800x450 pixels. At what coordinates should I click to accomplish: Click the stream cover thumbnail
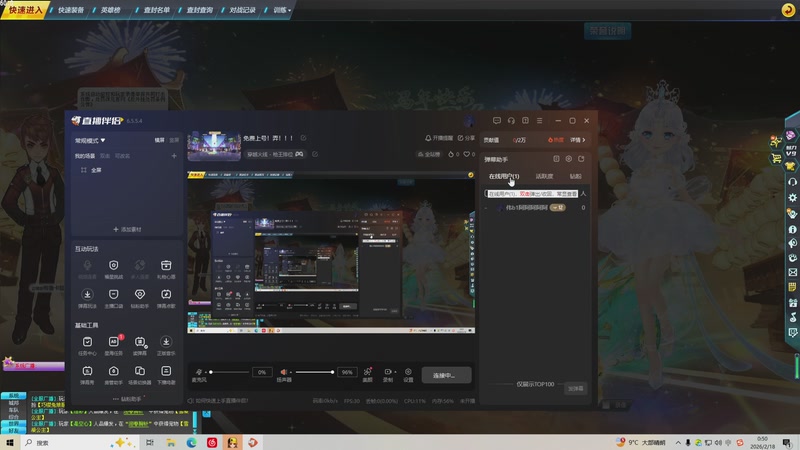[214, 146]
